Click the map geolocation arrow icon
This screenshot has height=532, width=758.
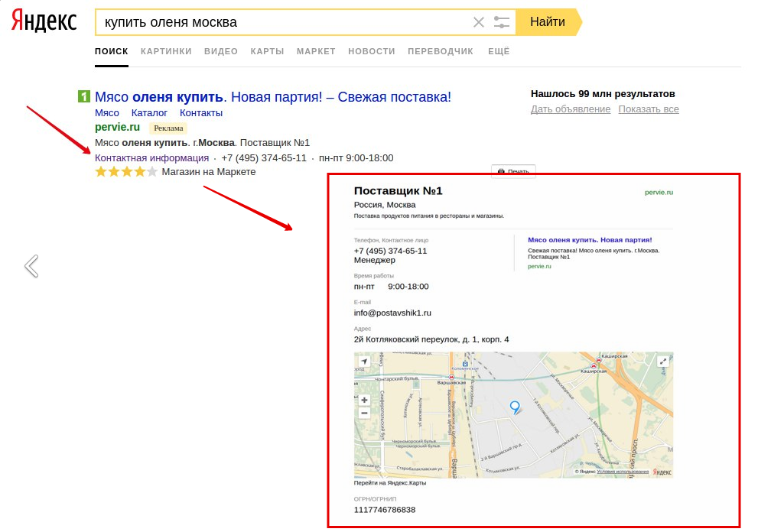click(364, 362)
